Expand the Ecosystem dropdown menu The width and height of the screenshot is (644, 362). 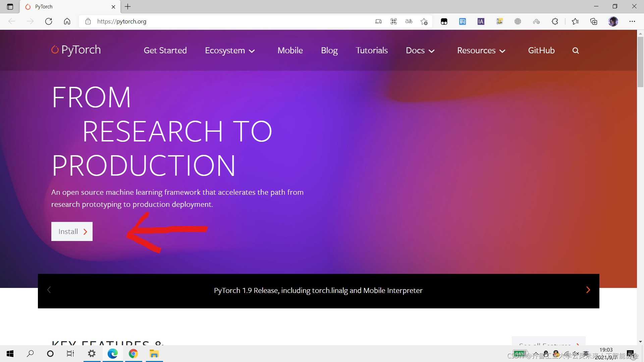(230, 51)
